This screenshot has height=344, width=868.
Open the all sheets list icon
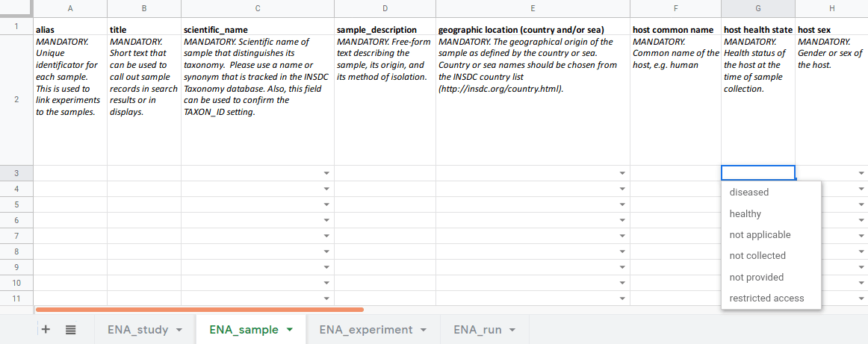coord(70,329)
